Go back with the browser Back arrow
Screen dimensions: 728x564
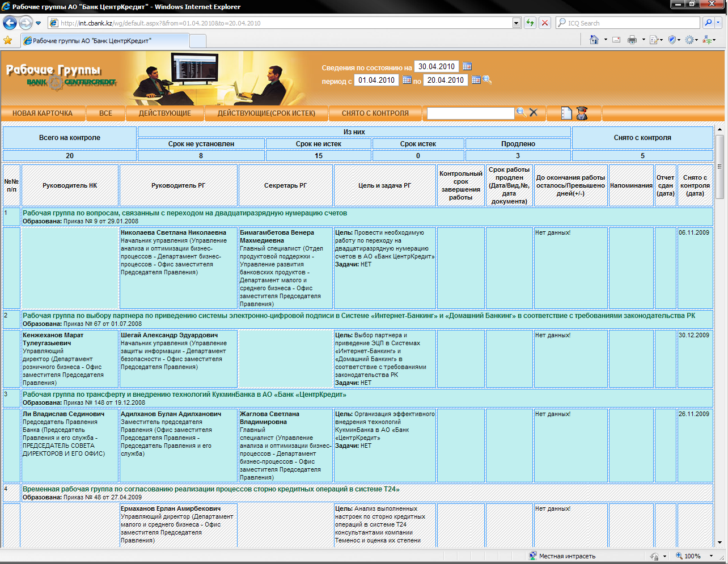pos(10,23)
